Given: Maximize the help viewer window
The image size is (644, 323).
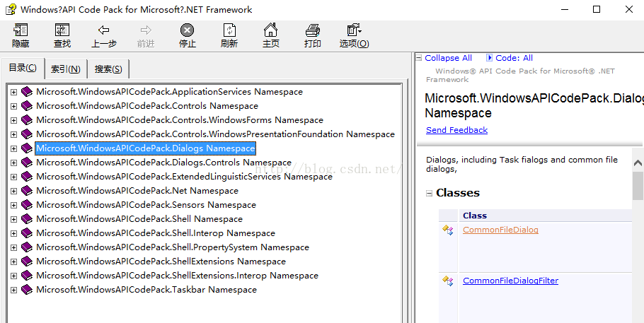Looking at the screenshot, I should [597, 9].
